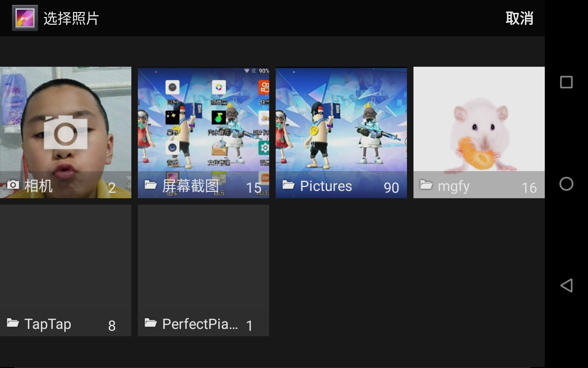588x368 pixels.
Task: Cancel photo selection with 取消
Action: click(x=520, y=18)
